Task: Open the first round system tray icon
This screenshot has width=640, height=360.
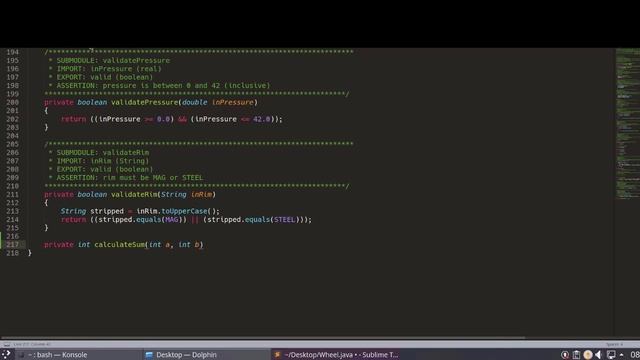Action: coord(565,355)
